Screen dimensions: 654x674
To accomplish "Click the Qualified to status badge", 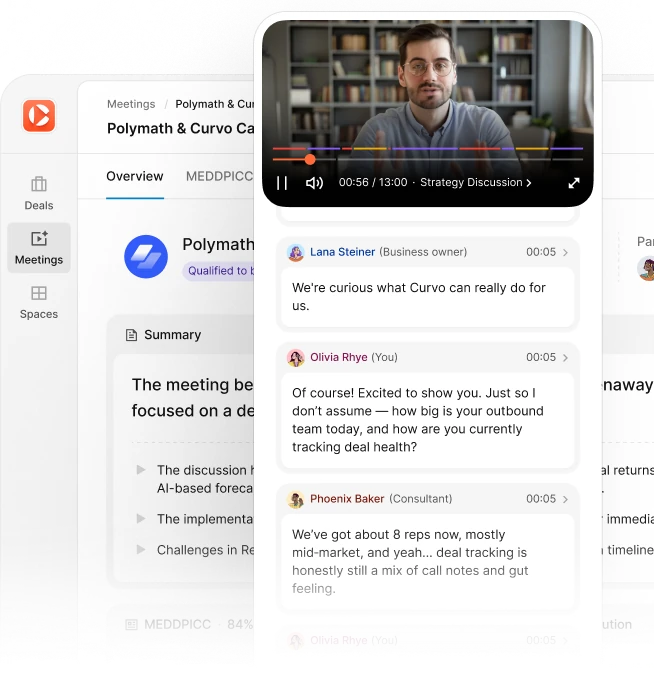I will (218, 271).
